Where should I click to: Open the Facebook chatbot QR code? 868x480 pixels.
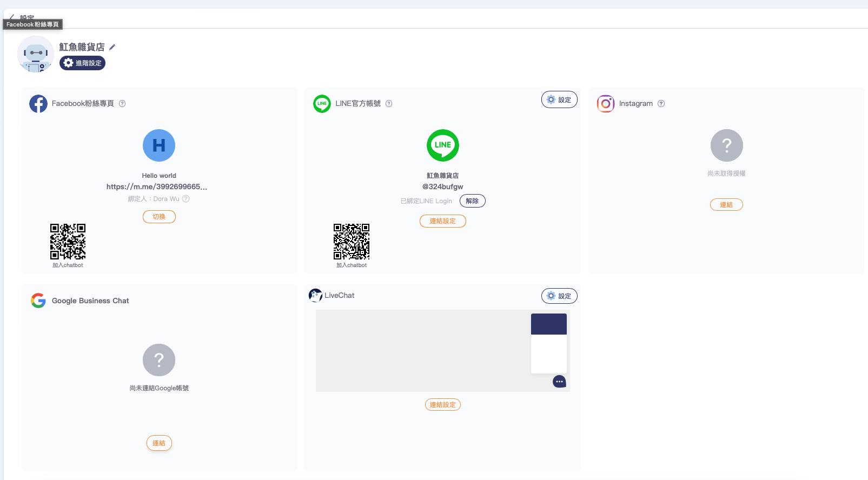[x=68, y=242]
